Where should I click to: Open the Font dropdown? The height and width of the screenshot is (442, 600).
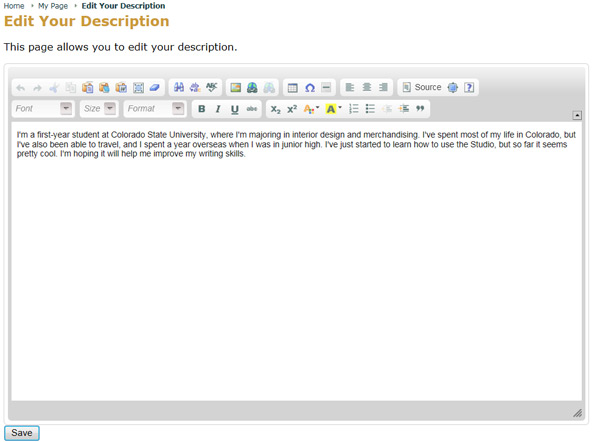(x=43, y=109)
